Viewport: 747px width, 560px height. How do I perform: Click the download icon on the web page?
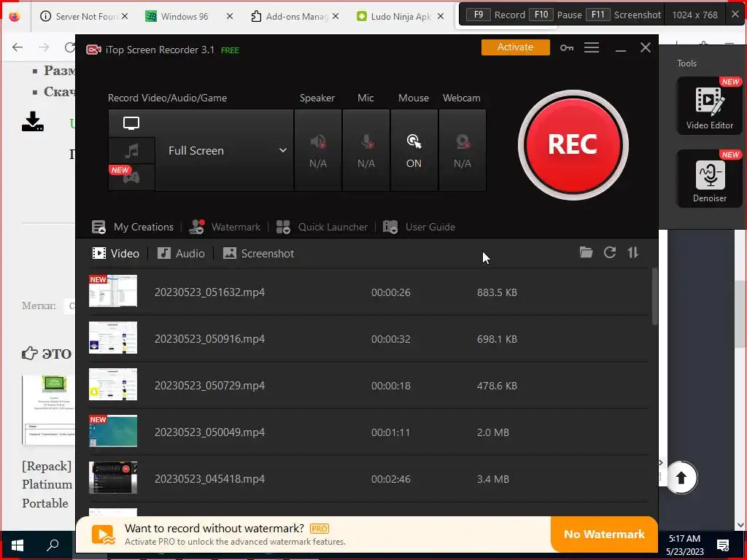tap(33, 122)
